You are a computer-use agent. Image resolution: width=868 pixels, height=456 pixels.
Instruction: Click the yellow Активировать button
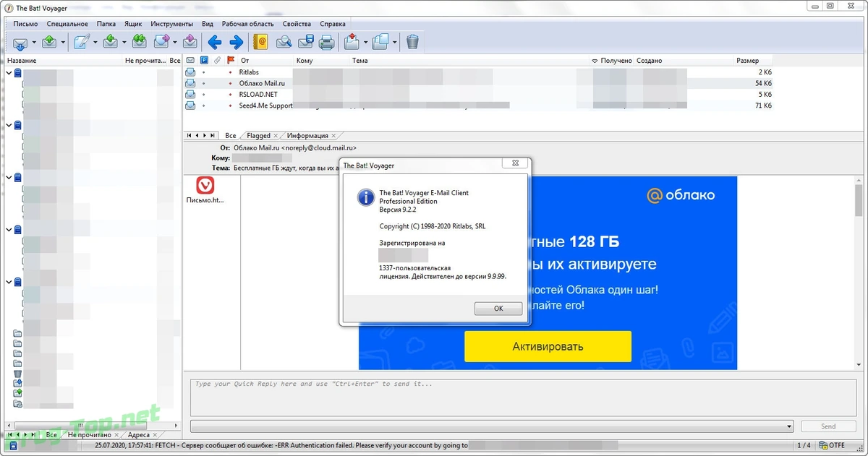pyautogui.click(x=548, y=346)
